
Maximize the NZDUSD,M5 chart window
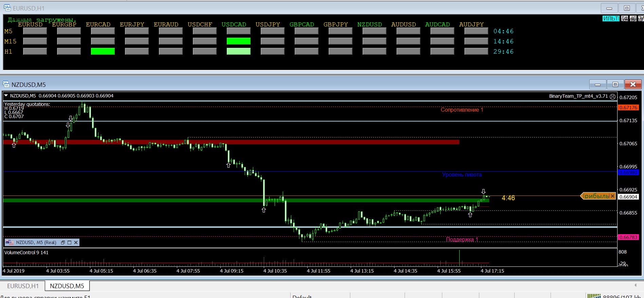coord(615,84)
